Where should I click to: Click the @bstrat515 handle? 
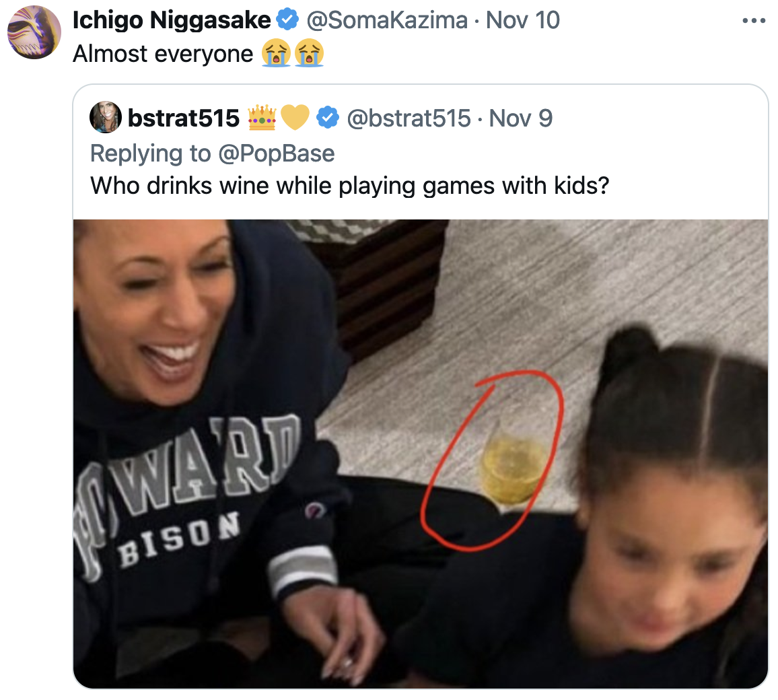click(409, 118)
